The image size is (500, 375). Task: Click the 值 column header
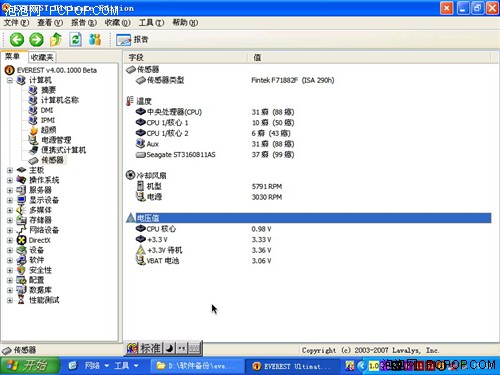(369, 58)
